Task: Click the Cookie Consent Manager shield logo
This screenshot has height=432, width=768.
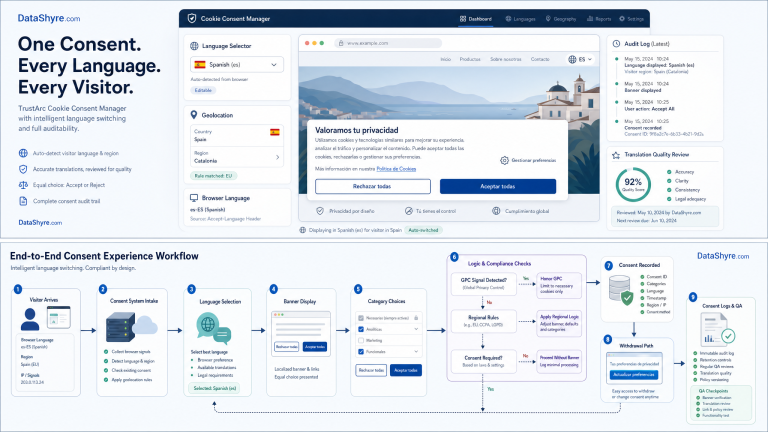Action: pos(192,19)
